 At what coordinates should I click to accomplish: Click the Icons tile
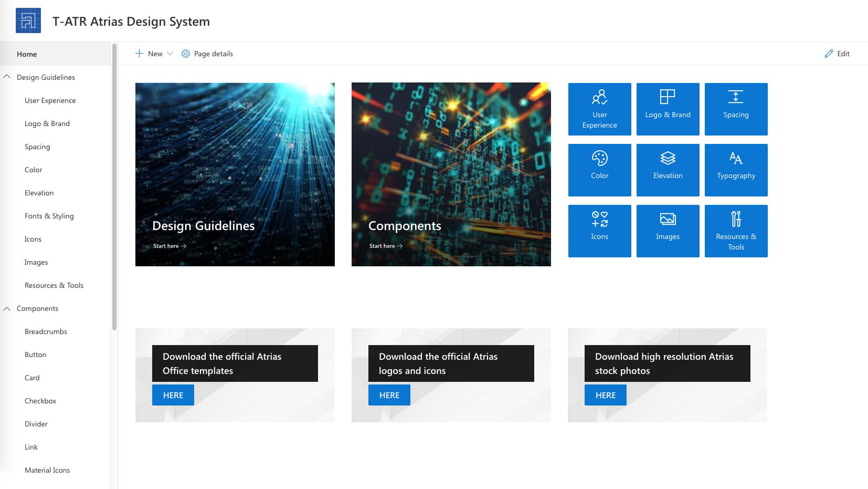(599, 231)
